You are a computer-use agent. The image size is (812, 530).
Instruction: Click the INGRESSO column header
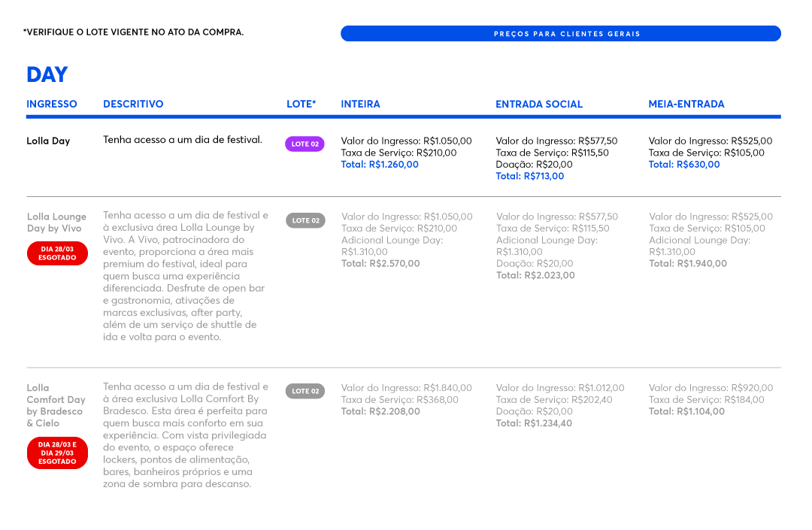(52, 104)
